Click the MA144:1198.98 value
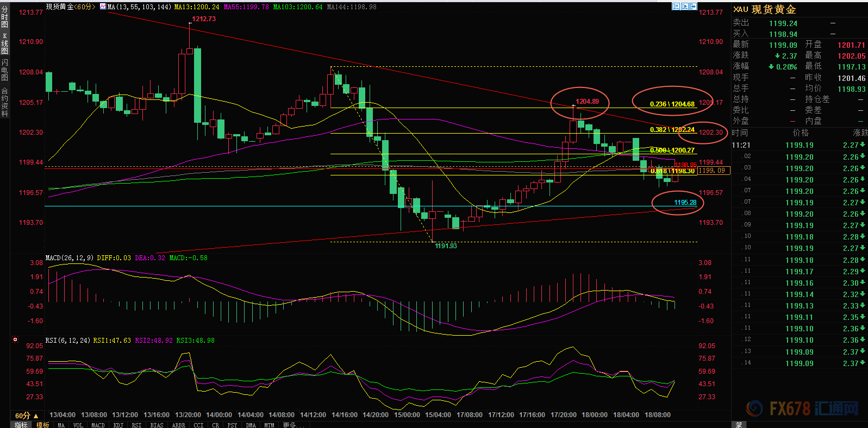Image resolution: width=868 pixels, height=428 pixels. (352, 7)
